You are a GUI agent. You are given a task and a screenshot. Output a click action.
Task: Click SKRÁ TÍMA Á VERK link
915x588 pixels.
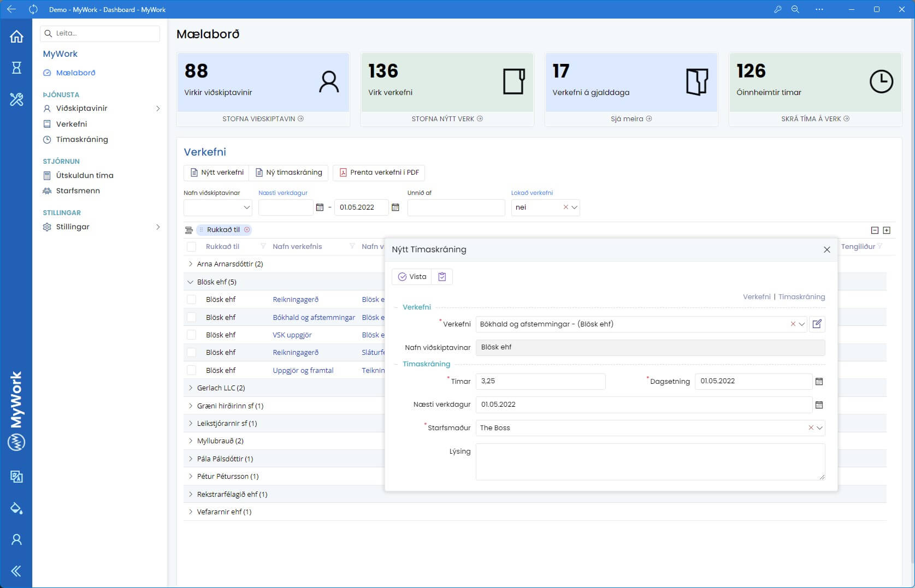(x=815, y=119)
